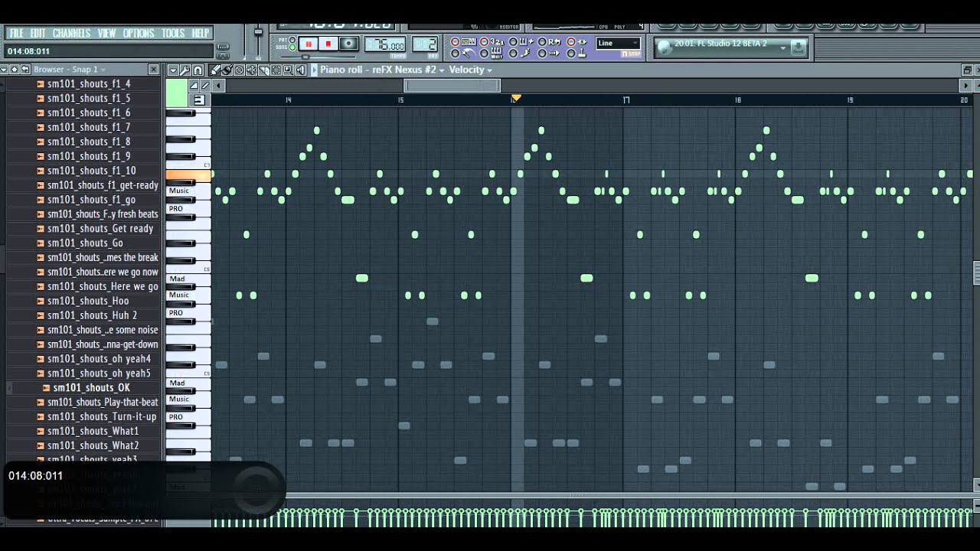
Task: Open the VIEW menu
Action: 106,33
